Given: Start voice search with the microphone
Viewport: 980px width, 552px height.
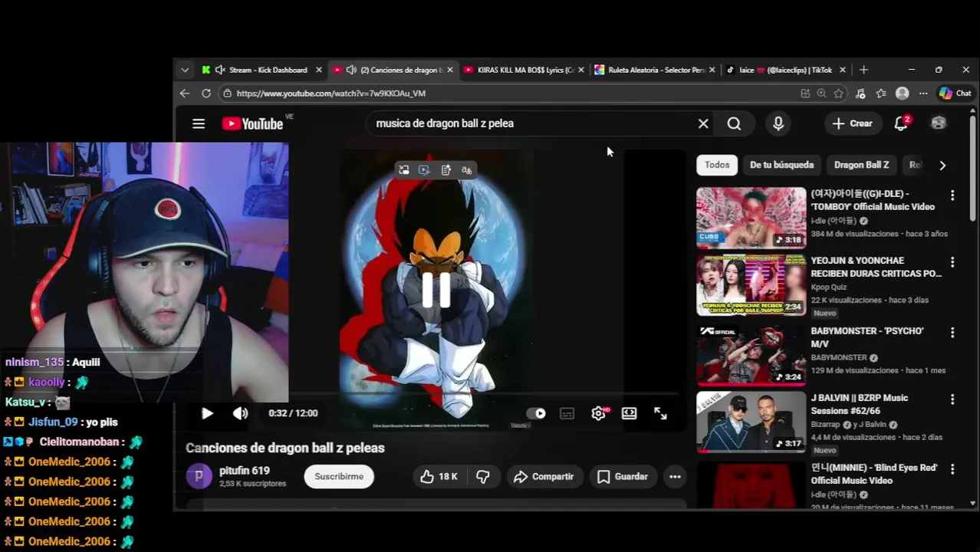Looking at the screenshot, I should point(778,123).
